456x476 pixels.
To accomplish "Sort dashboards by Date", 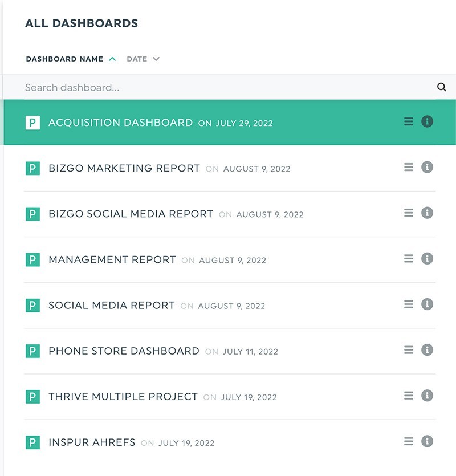I will (x=137, y=59).
